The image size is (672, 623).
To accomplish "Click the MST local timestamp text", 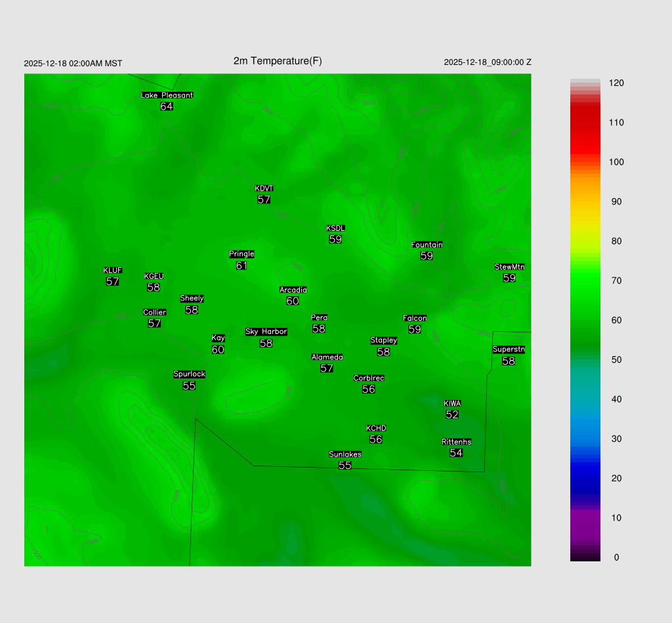I will point(73,64).
